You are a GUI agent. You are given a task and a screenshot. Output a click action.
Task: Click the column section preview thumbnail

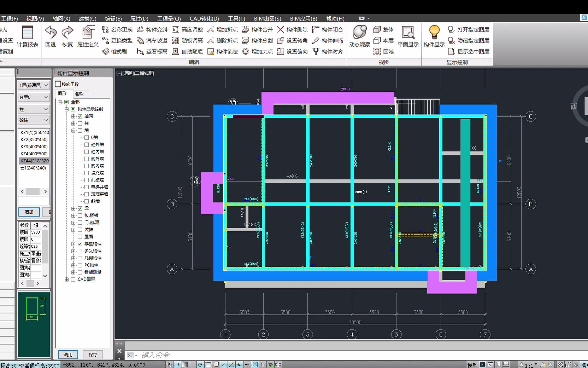[34, 324]
